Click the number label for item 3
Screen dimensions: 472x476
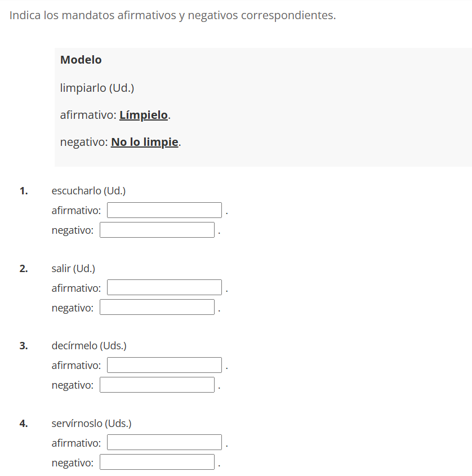click(x=23, y=345)
